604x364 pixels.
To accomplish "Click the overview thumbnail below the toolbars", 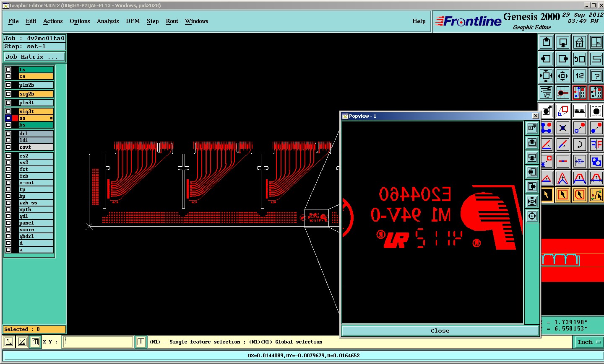I will 573,260.
